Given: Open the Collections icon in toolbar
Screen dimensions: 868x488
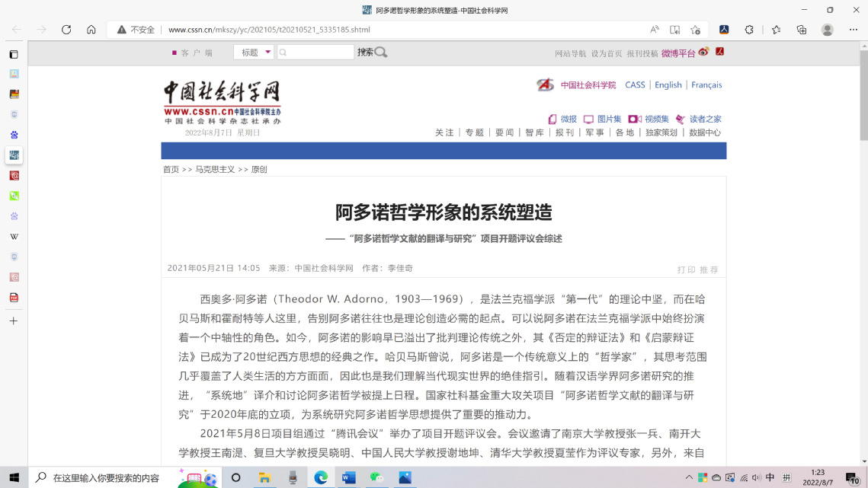Looking at the screenshot, I should pyautogui.click(x=802, y=30).
